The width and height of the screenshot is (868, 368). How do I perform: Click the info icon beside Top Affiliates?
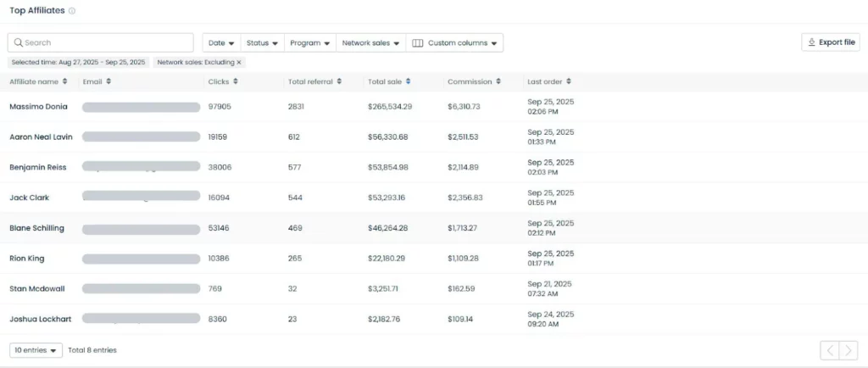click(72, 11)
